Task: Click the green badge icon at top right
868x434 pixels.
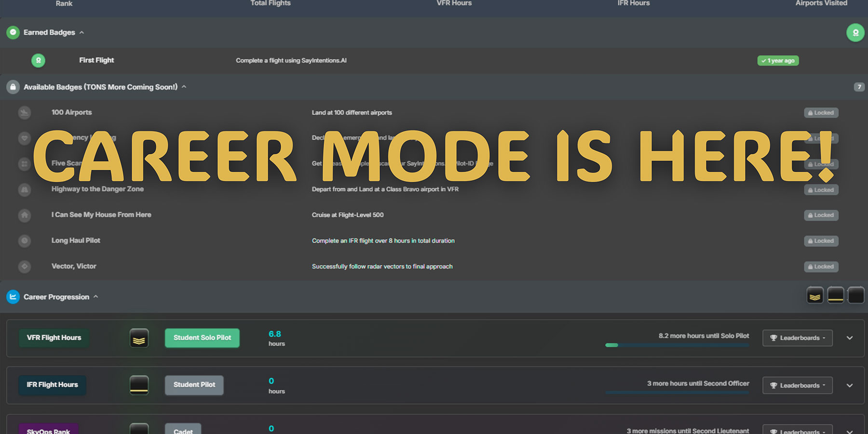Action: (855, 33)
